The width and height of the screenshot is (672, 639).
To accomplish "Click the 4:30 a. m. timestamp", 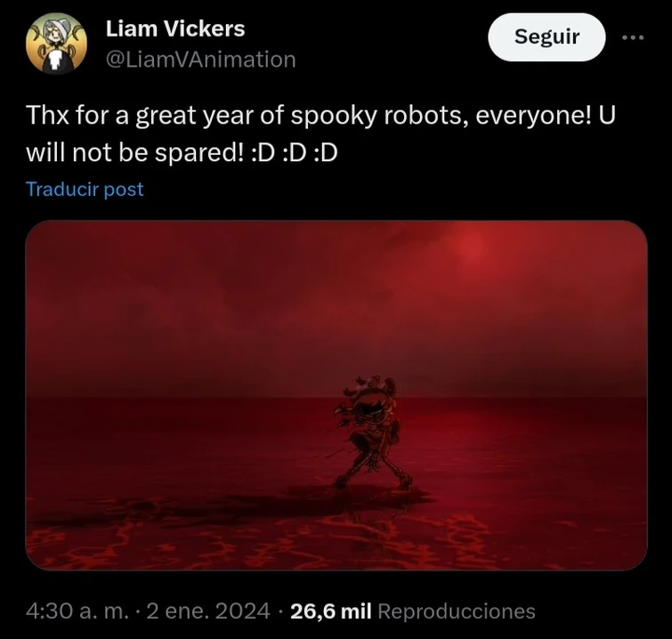I will (x=77, y=611).
